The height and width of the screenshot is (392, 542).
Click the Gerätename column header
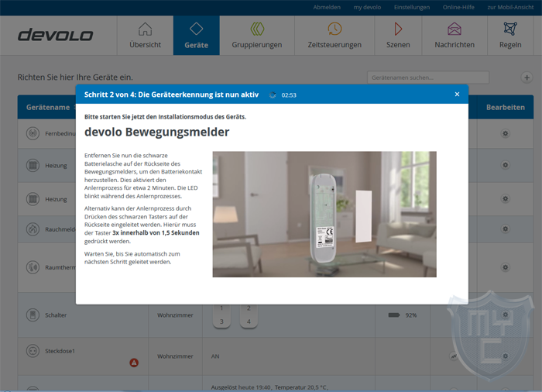(48, 107)
